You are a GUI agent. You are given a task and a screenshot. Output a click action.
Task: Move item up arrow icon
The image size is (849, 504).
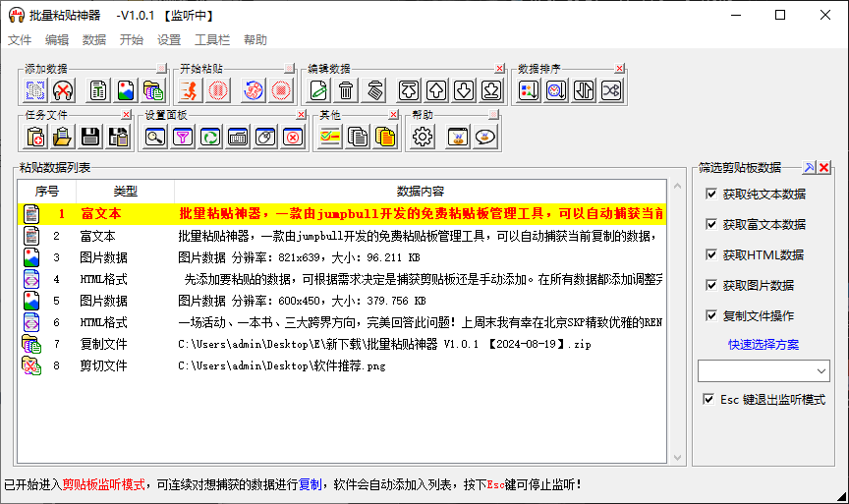436,90
